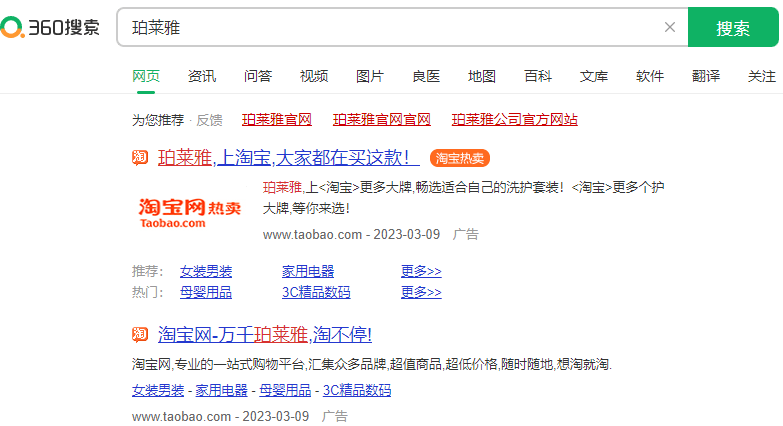Screen dimensions: 783x426
Task: Open the 图片 tab
Action: pyautogui.click(x=370, y=76)
